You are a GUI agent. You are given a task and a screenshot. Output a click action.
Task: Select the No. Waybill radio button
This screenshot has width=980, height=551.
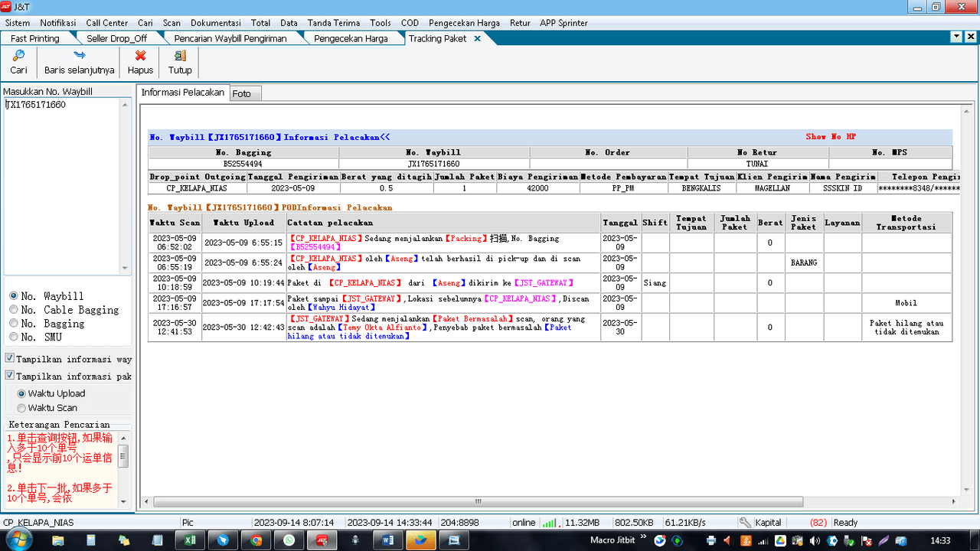coord(13,295)
